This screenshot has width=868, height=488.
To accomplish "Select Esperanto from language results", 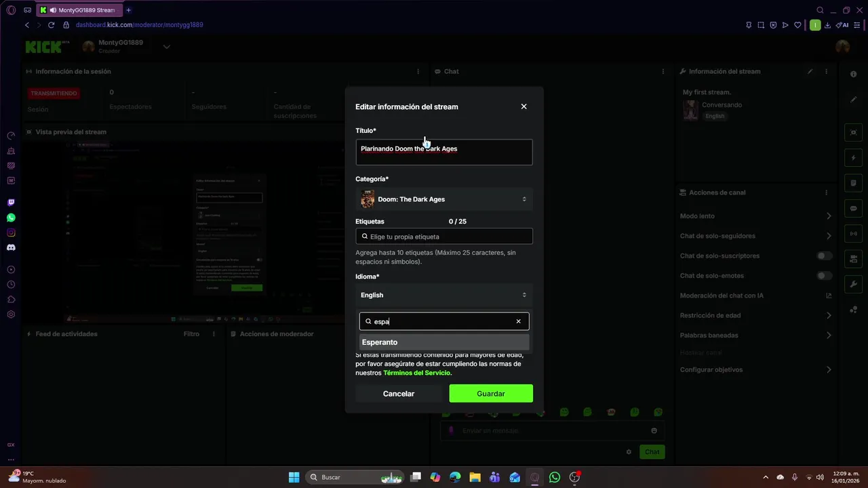I will pos(444,342).
